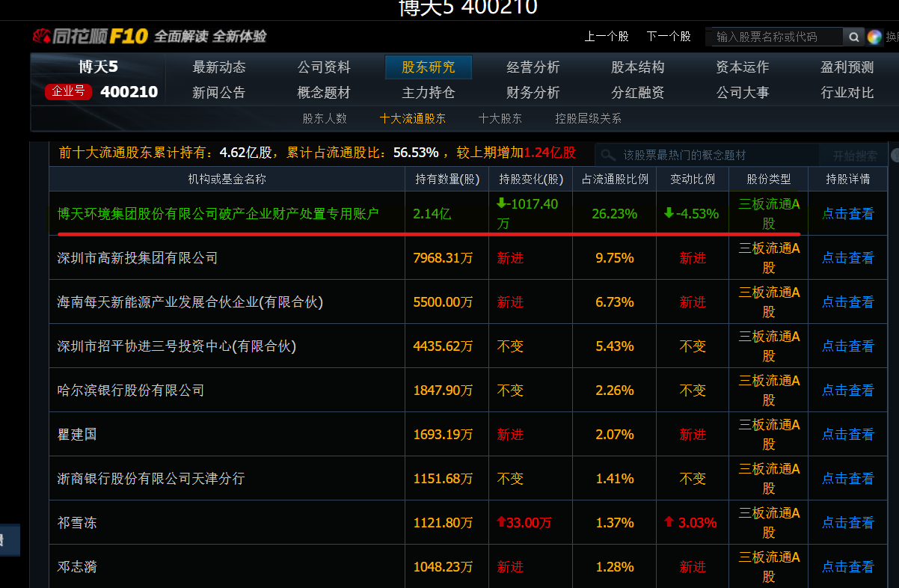The height and width of the screenshot is (588, 899).
Task: Click the magnifier icon in the concept search box
Action: point(609,156)
